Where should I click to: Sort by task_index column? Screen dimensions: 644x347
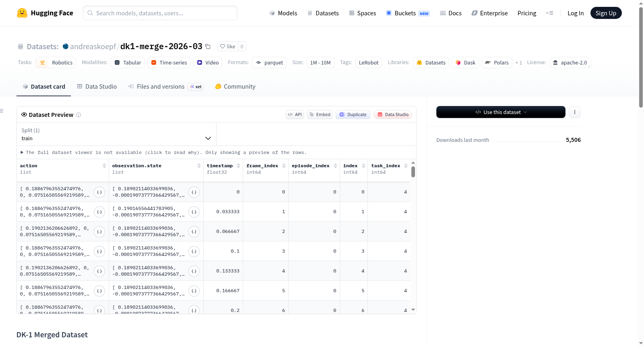point(406,166)
